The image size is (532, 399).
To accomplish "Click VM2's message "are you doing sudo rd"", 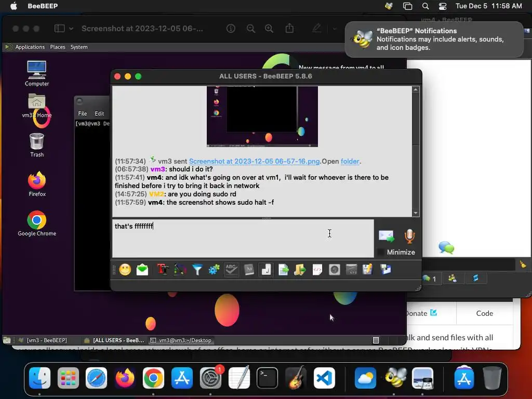I will pos(176,194).
